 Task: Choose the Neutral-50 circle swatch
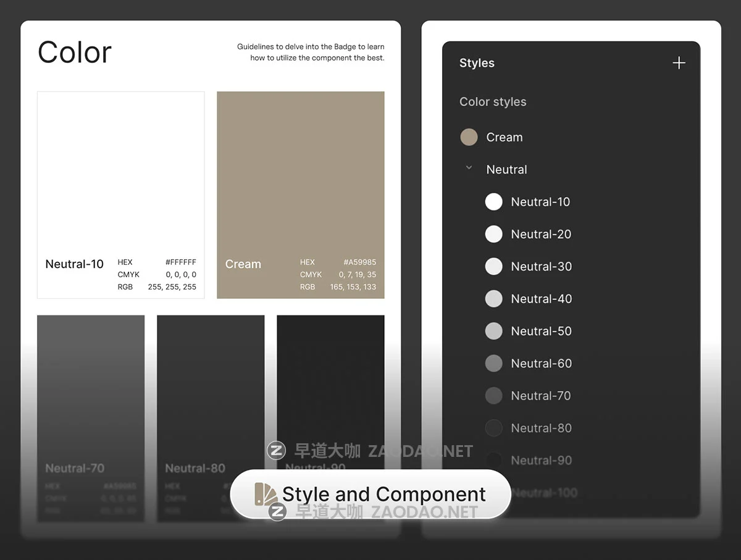click(494, 331)
